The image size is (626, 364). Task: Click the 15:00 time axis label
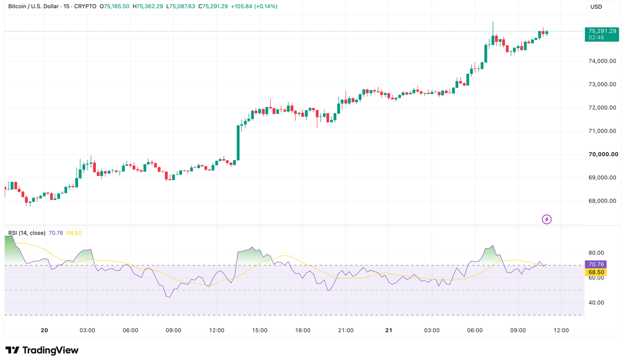click(260, 330)
